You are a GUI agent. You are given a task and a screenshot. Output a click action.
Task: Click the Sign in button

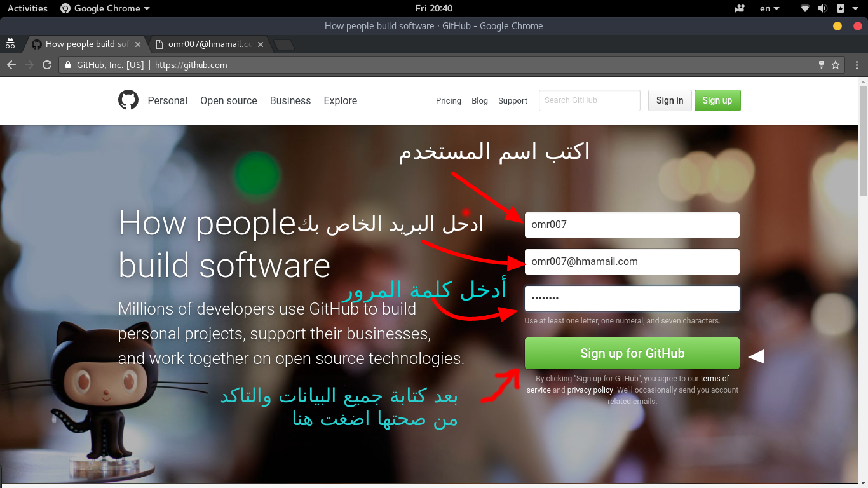point(669,100)
